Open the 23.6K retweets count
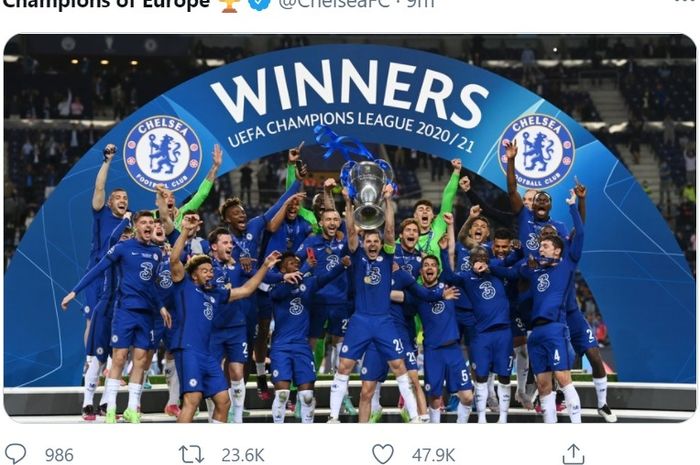The width and height of the screenshot is (700, 465). pos(243,455)
